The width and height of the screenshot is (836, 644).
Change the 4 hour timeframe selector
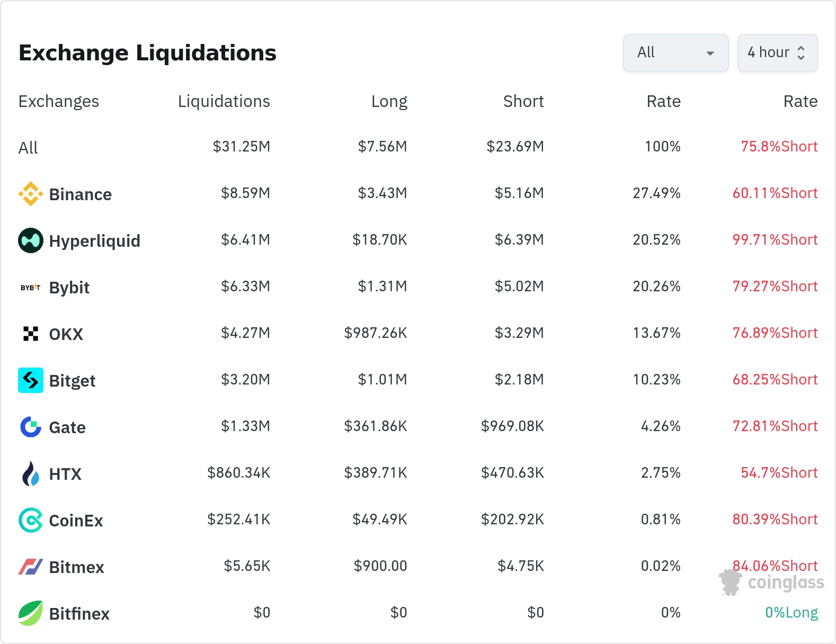tap(777, 53)
